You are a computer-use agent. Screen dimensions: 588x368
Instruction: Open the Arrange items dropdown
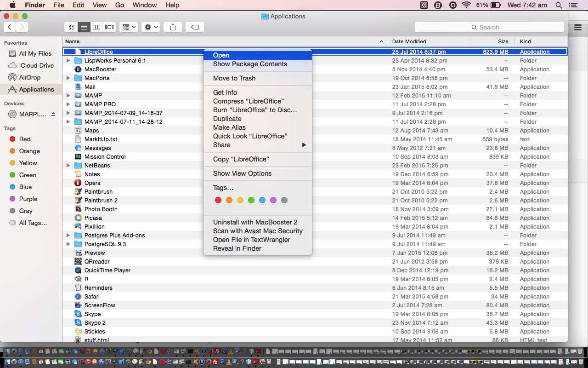pyautogui.click(x=129, y=27)
